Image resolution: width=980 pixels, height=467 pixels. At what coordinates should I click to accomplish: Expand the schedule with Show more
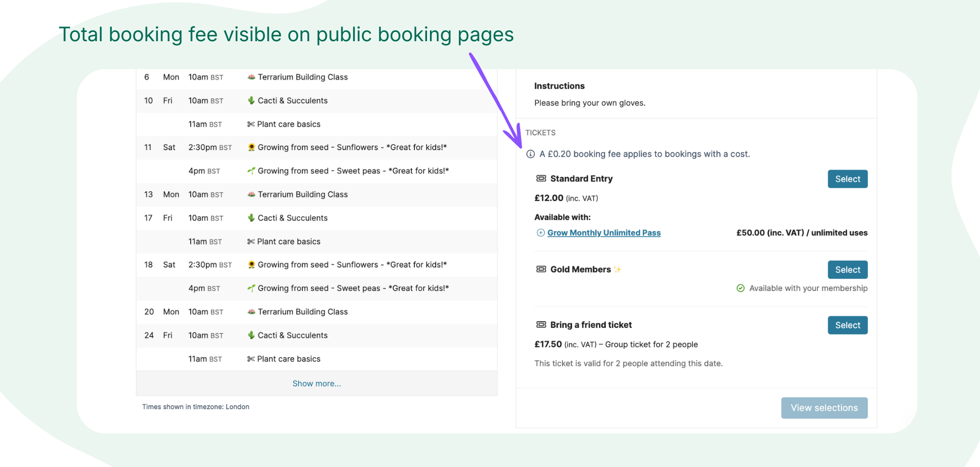coord(316,384)
